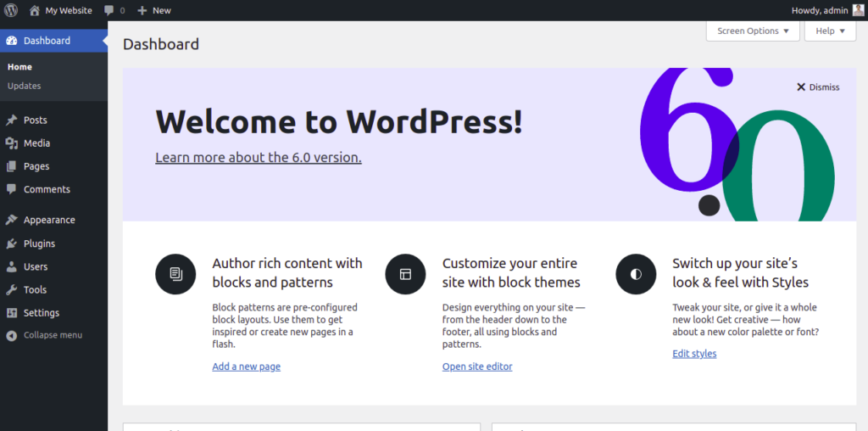Click the Comments speech bubble icon in sidebar
The width and height of the screenshot is (868, 431).
(12, 189)
